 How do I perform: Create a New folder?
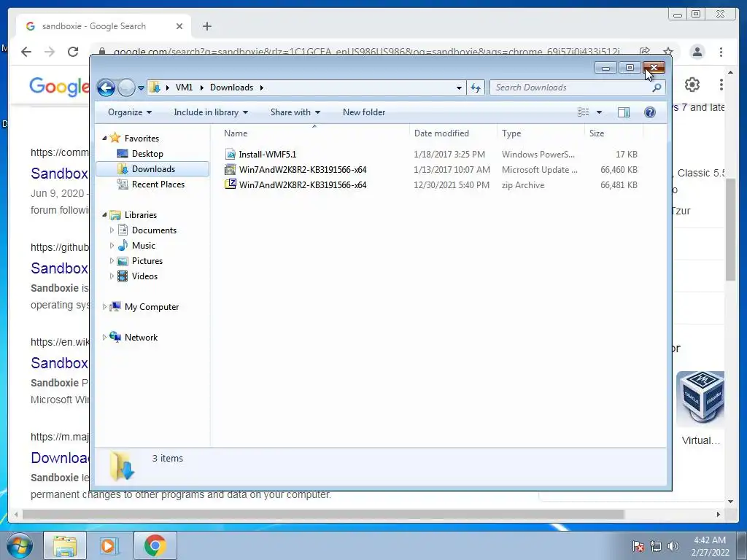pos(364,112)
